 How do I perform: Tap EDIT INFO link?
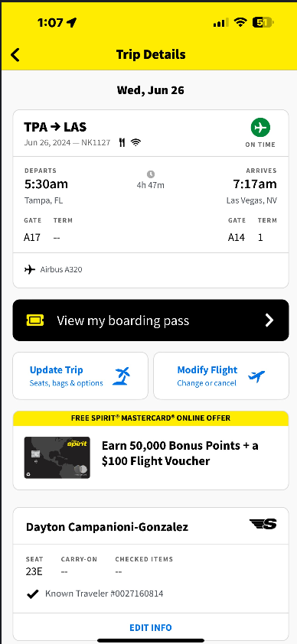click(x=151, y=628)
